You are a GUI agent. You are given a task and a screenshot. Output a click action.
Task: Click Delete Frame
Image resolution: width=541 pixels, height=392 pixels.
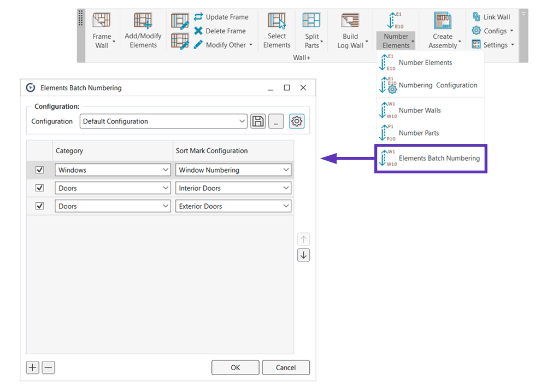pos(220,31)
